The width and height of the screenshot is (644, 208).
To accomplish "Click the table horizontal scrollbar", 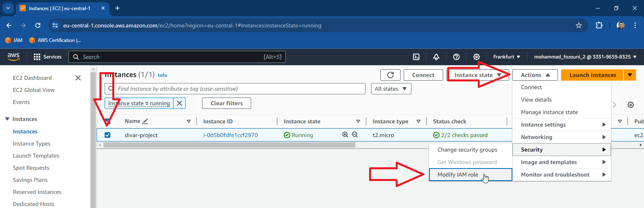I will point(229,145).
